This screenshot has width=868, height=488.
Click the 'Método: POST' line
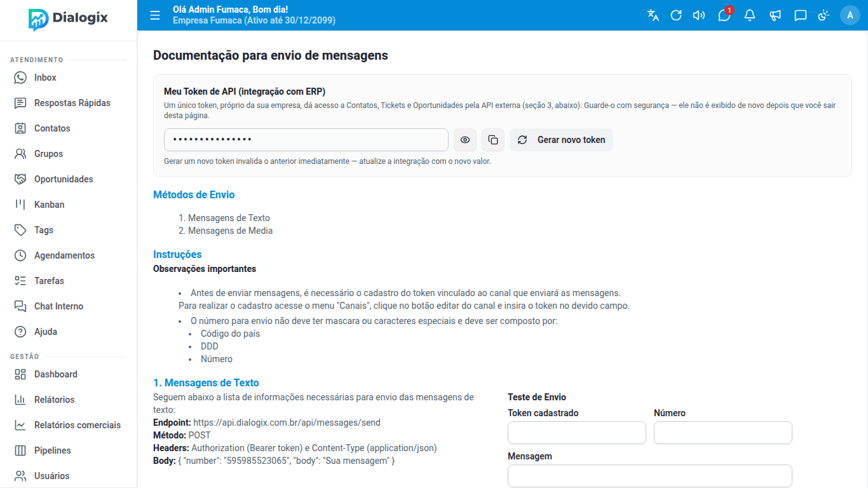click(x=182, y=435)
